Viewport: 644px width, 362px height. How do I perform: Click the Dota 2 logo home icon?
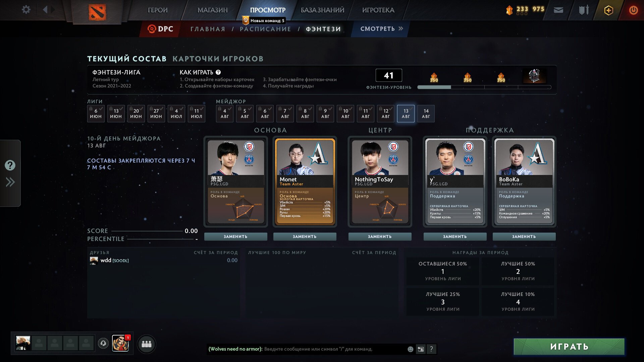97,12
